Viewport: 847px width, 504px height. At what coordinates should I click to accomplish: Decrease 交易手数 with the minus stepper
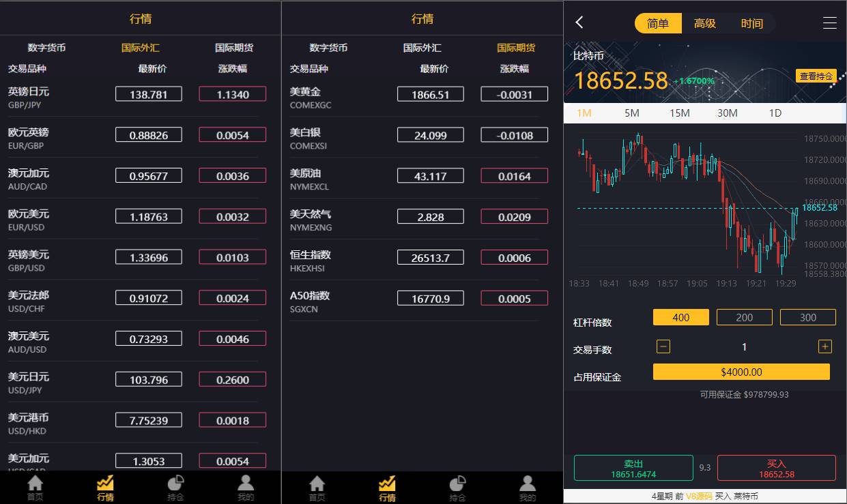click(x=663, y=346)
